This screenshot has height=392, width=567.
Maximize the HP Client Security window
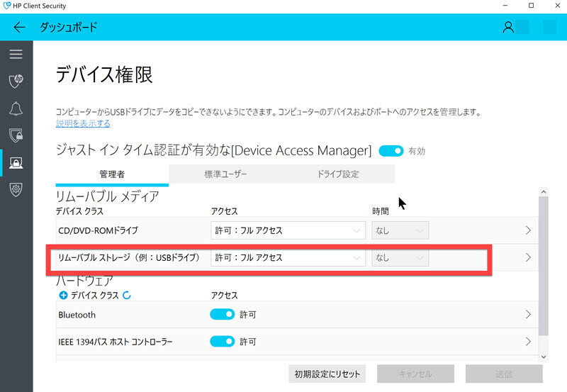531,6
